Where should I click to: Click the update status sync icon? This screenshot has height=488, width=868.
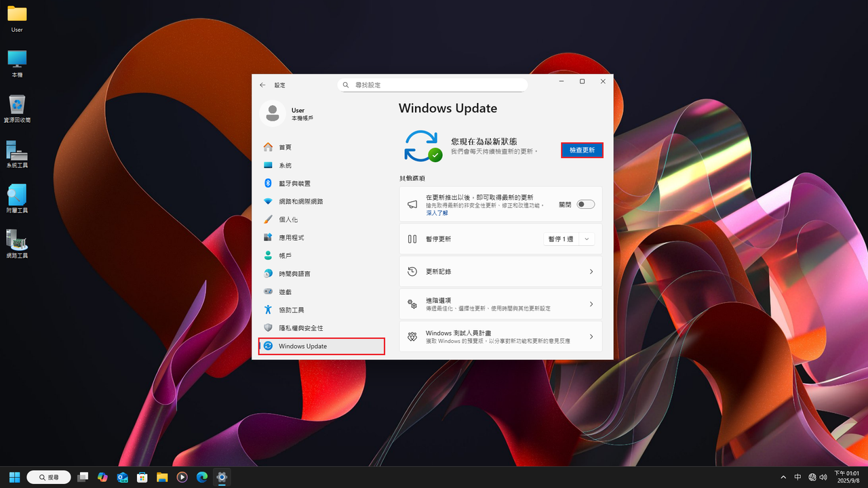422,146
